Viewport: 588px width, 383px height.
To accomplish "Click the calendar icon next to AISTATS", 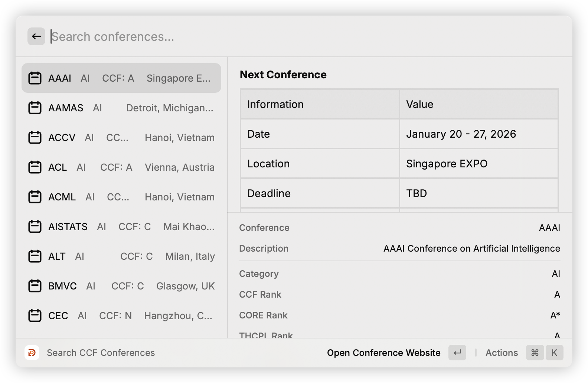I will point(35,226).
